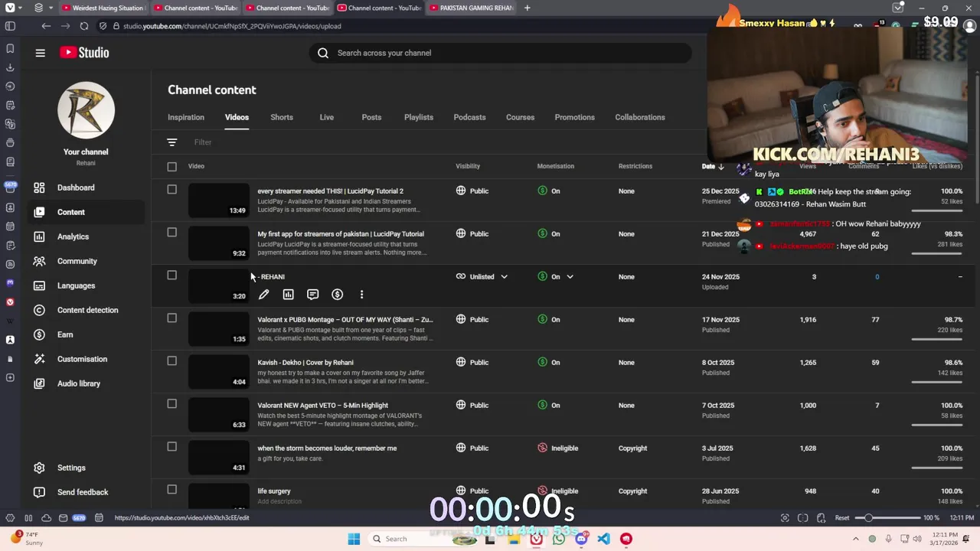Viewport: 980px width, 551px height.
Task: Open the YouTube Studio hamburger menu
Action: (40, 53)
